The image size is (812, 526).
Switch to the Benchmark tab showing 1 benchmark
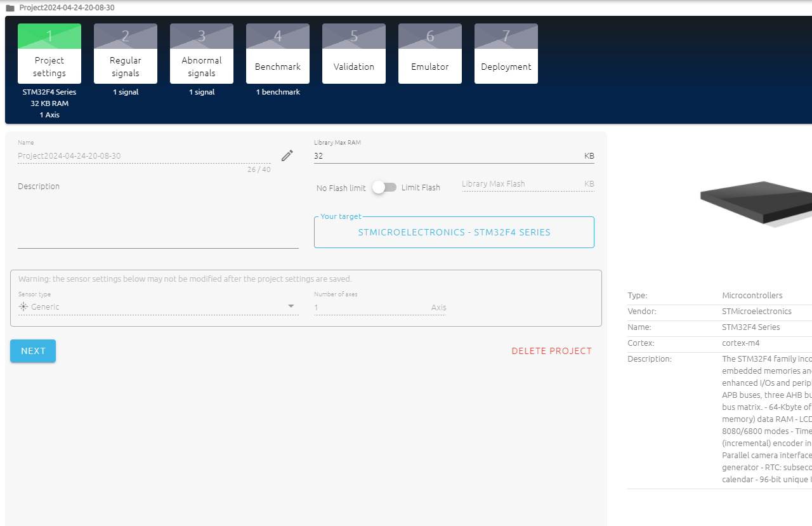277,53
